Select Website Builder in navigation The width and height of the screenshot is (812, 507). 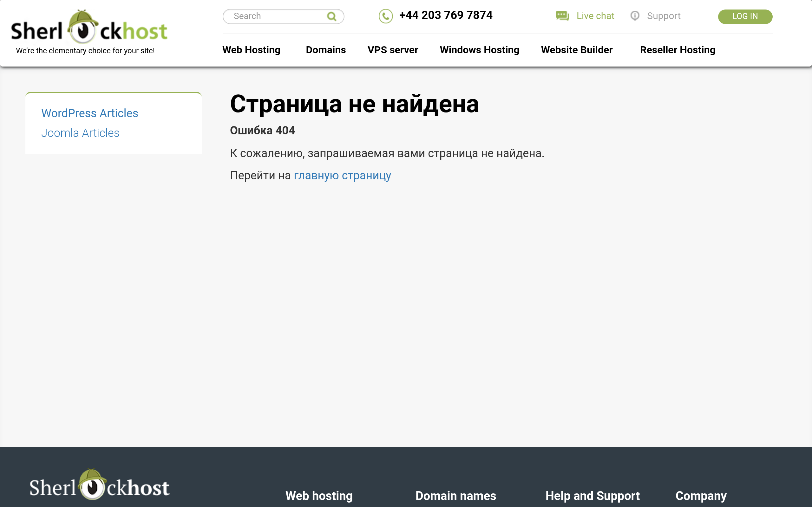pos(576,50)
